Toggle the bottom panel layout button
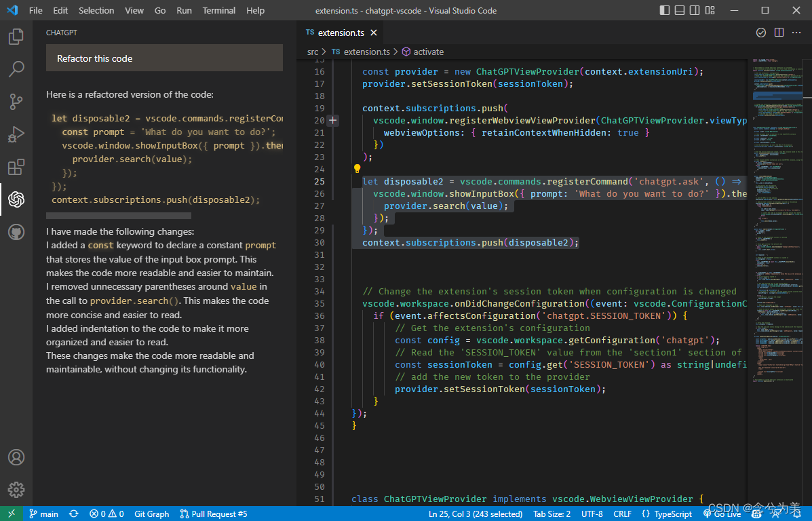The width and height of the screenshot is (812, 521). click(680, 10)
